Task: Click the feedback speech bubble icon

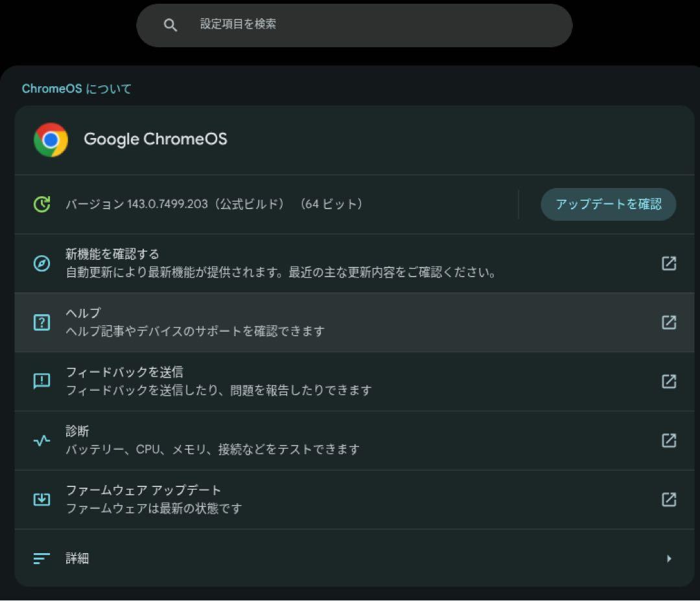Action: 41,381
